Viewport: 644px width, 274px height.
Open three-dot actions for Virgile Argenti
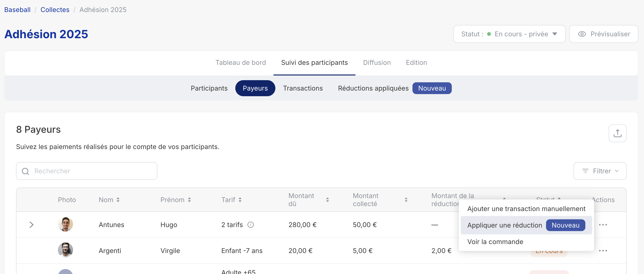click(x=603, y=250)
